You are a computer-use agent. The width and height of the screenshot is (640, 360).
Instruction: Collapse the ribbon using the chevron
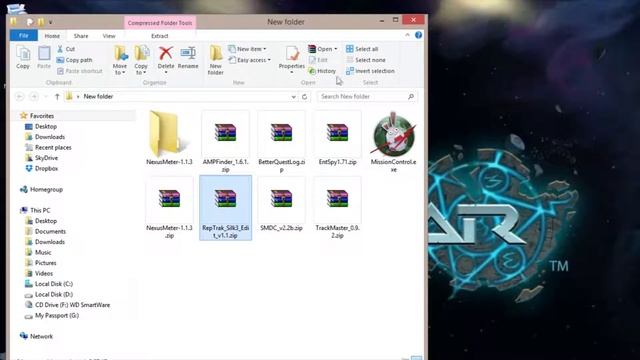point(407,35)
